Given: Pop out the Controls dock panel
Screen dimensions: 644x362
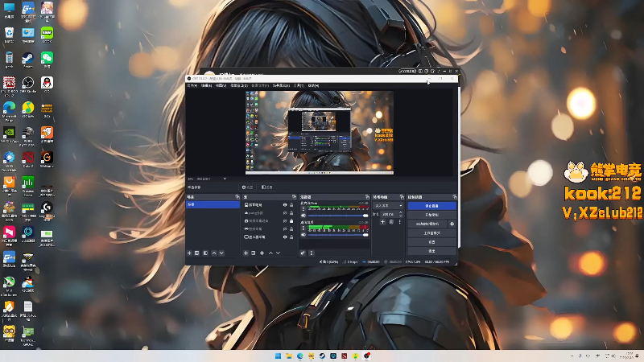Looking at the screenshot, I should 454,197.
